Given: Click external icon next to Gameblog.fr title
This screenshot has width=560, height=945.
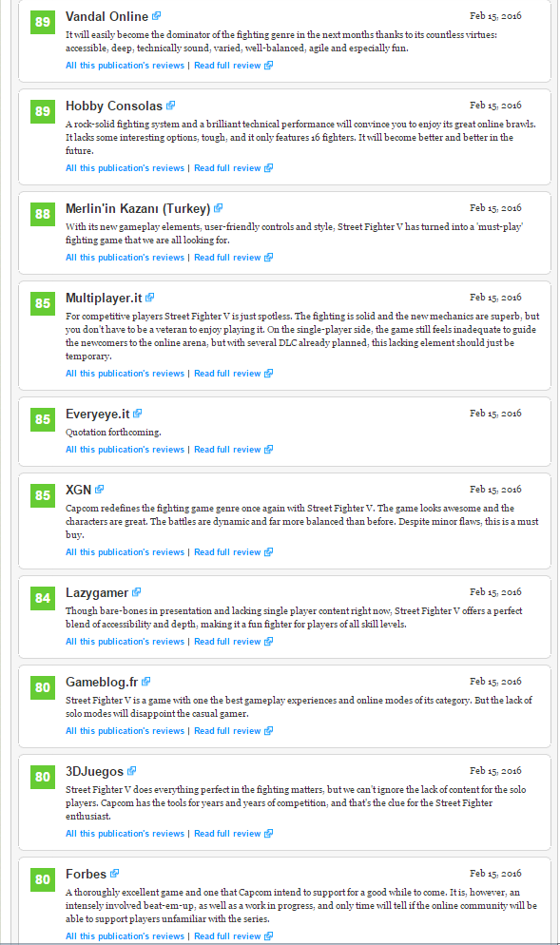Looking at the screenshot, I should [145, 681].
